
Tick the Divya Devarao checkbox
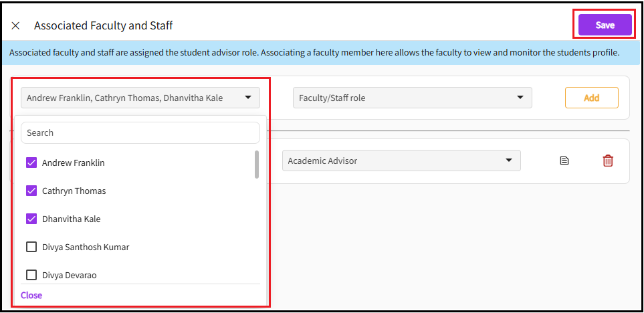31,275
